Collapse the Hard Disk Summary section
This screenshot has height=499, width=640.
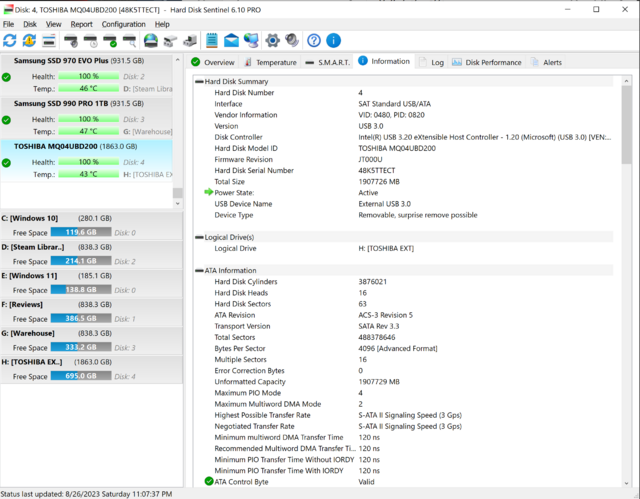[x=198, y=81]
